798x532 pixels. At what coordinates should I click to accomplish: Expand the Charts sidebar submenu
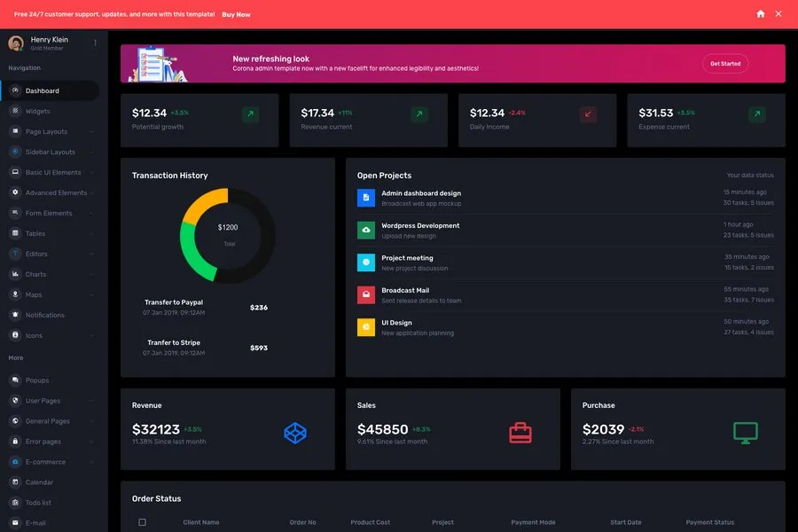click(x=35, y=275)
